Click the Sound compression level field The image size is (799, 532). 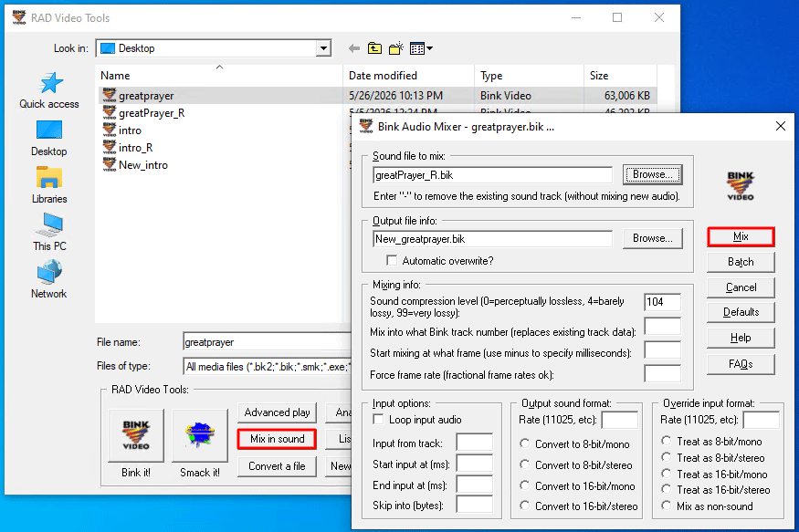[x=662, y=302]
